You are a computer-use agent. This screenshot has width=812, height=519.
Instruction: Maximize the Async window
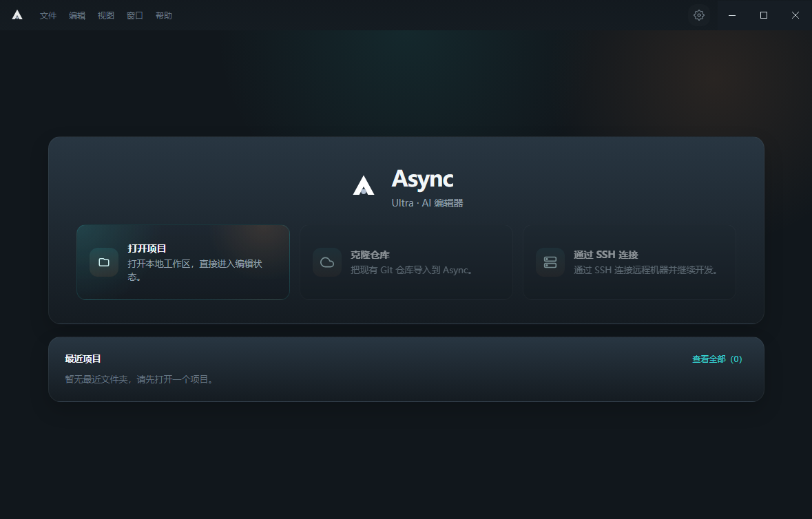[x=763, y=14]
